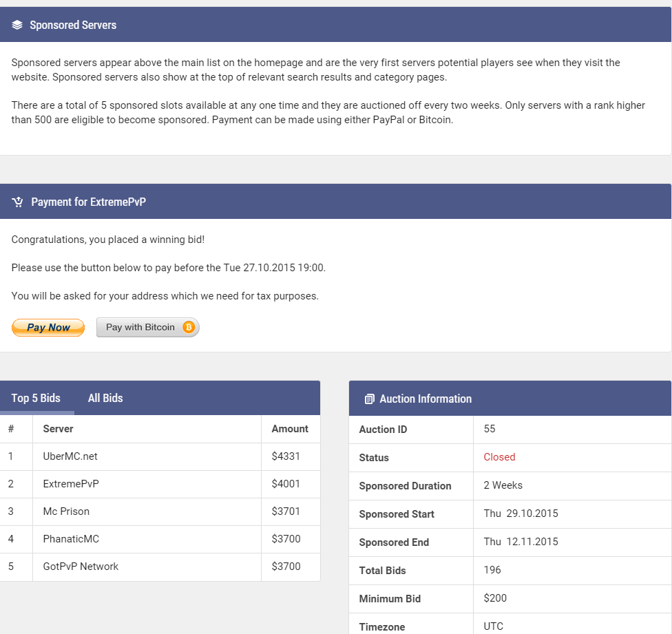Click the Auction Information heading text
Screen dimensions: 672x634
pyautogui.click(x=426, y=399)
